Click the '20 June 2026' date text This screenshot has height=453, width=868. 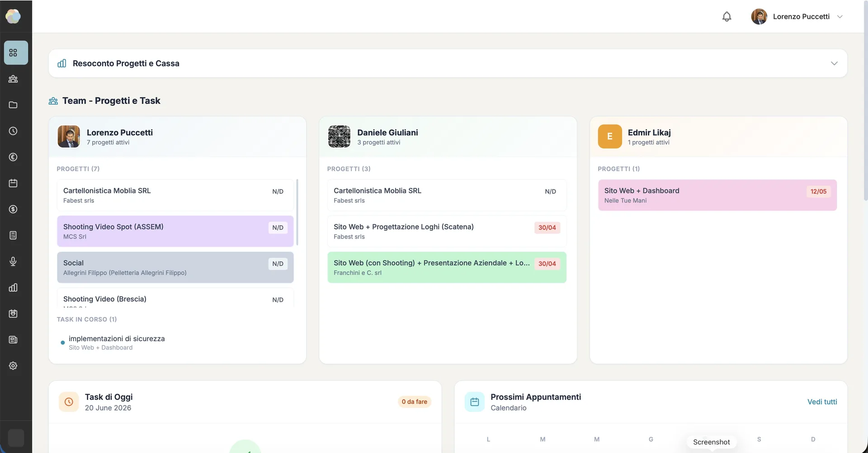[x=108, y=408]
